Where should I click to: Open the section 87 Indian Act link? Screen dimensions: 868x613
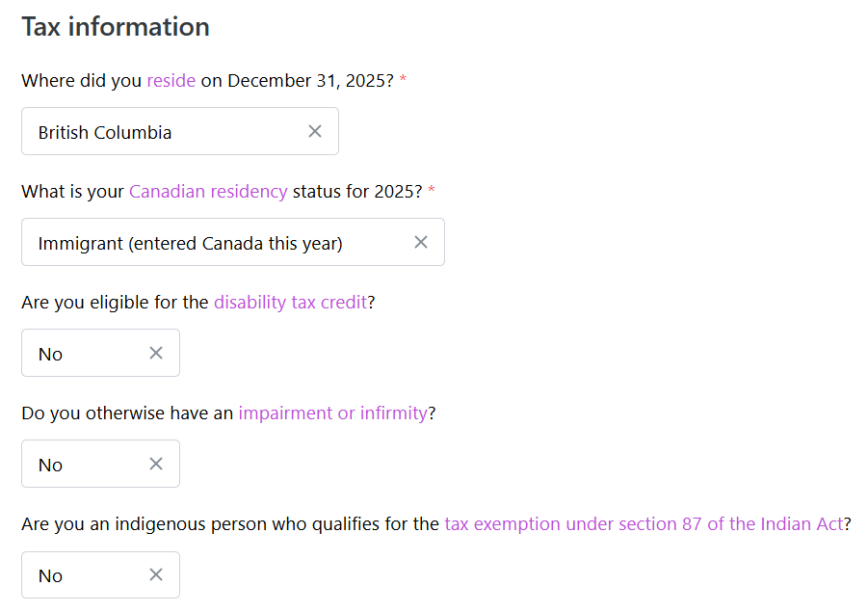(644, 524)
